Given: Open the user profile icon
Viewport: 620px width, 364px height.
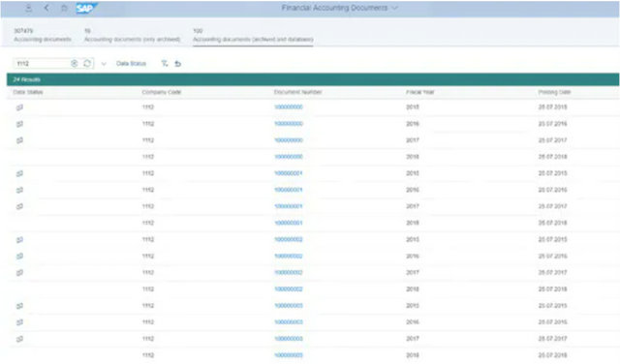Looking at the screenshot, I should coord(28,8).
